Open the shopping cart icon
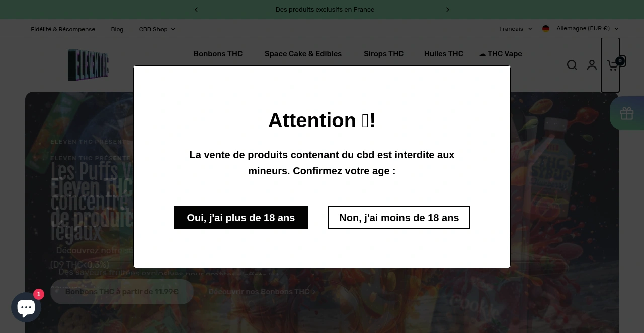 (x=612, y=65)
